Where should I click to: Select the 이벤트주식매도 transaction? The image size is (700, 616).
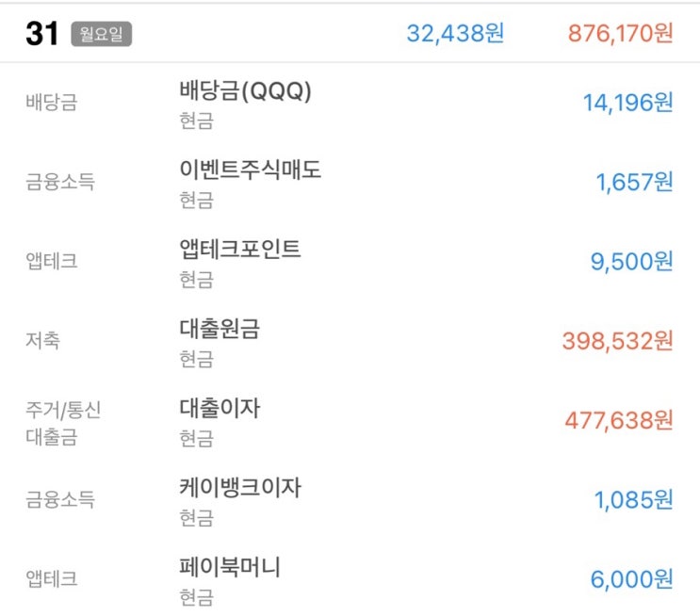coord(350,183)
